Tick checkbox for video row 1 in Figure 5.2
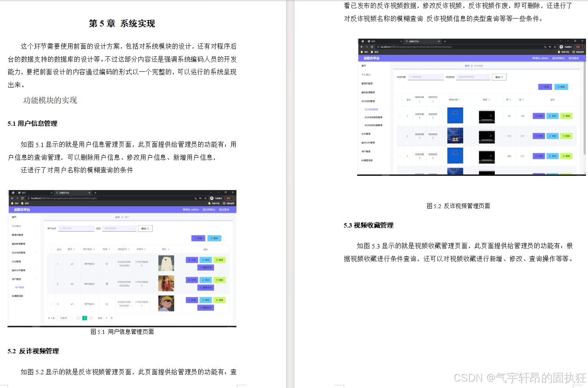Viewport: 588px width, 388px height. [x=401, y=116]
